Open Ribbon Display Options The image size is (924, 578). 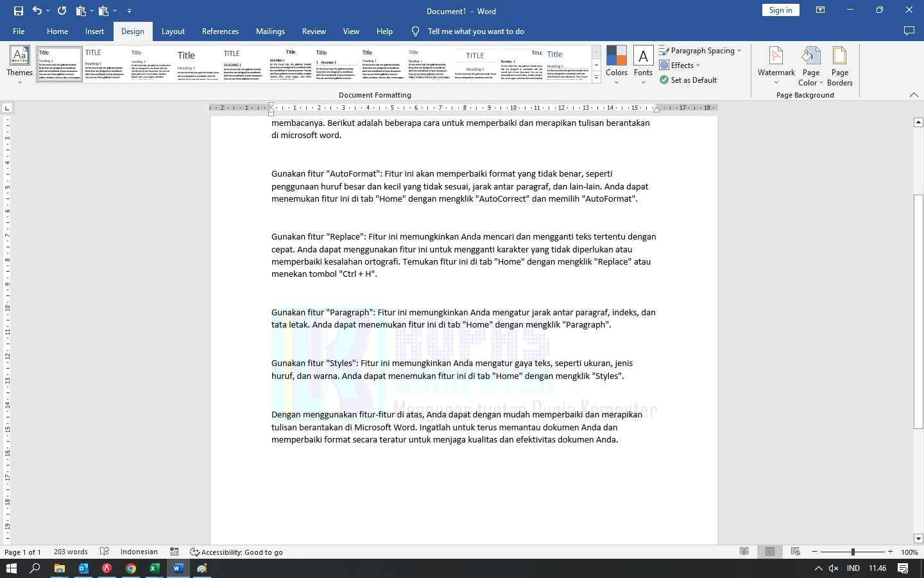coord(820,10)
